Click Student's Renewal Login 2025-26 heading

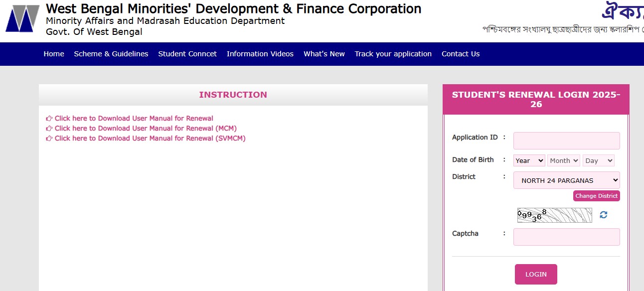tap(536, 99)
